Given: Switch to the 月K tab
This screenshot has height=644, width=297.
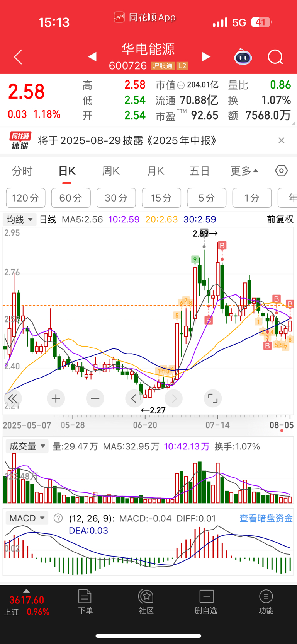Looking at the screenshot, I should click(x=156, y=171).
